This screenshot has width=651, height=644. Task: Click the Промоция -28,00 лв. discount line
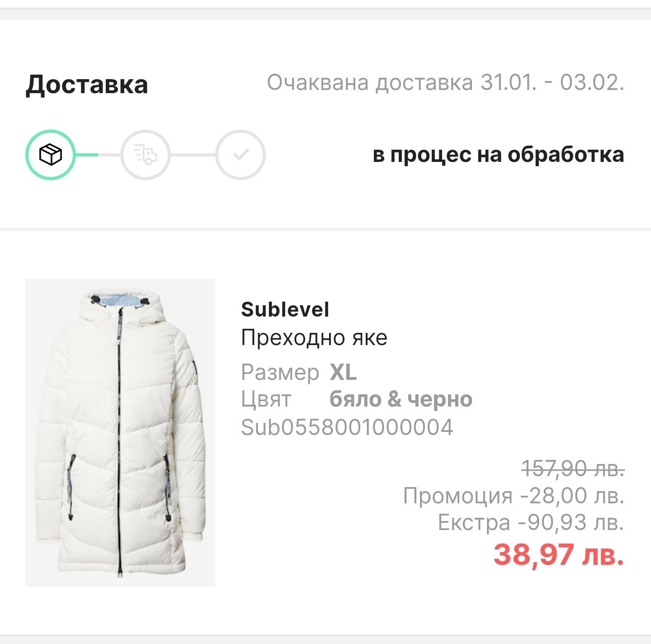pyautogui.click(x=514, y=496)
